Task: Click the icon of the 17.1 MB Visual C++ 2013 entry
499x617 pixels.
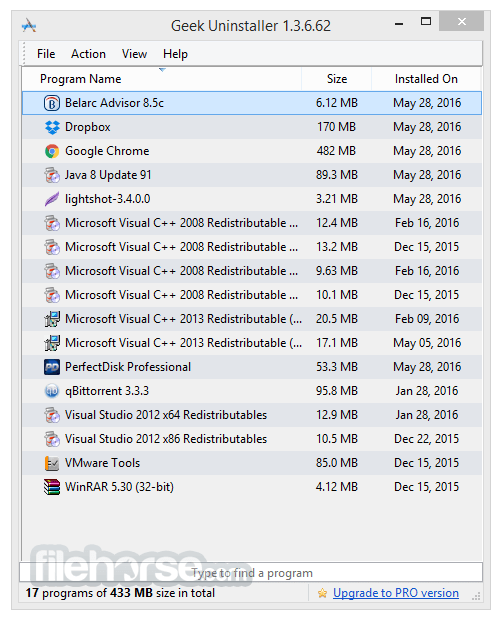Action: click(52, 343)
